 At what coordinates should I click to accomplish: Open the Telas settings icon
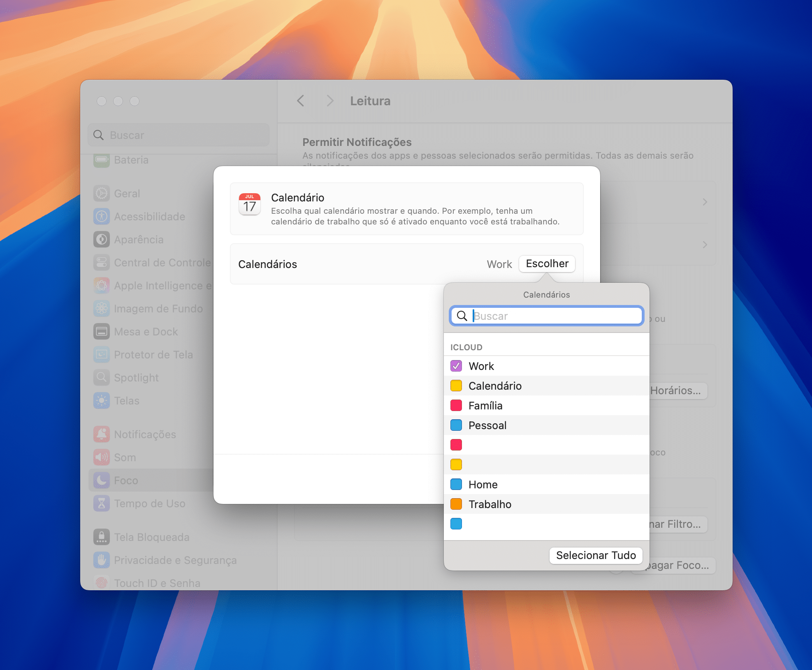pyautogui.click(x=102, y=401)
